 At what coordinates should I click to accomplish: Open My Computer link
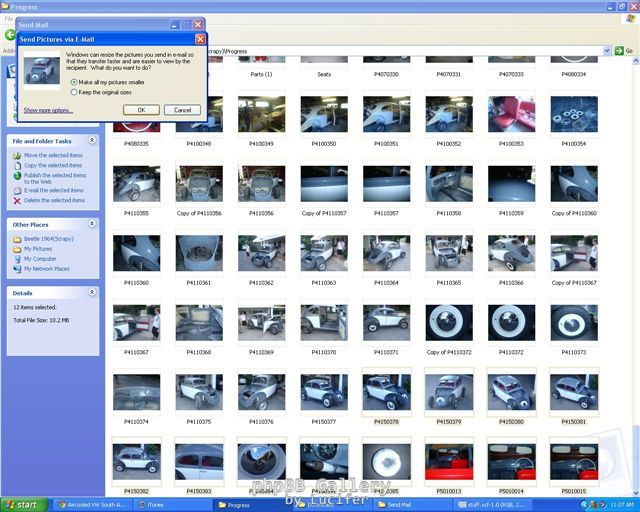[40, 259]
